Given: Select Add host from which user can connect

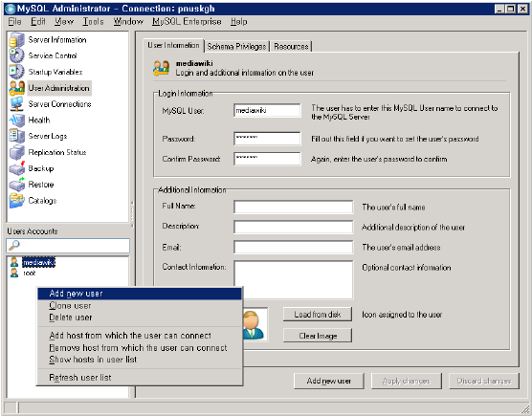Looking at the screenshot, I should 140,336.
